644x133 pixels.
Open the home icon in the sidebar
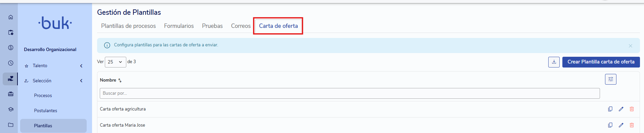pyautogui.click(x=11, y=17)
